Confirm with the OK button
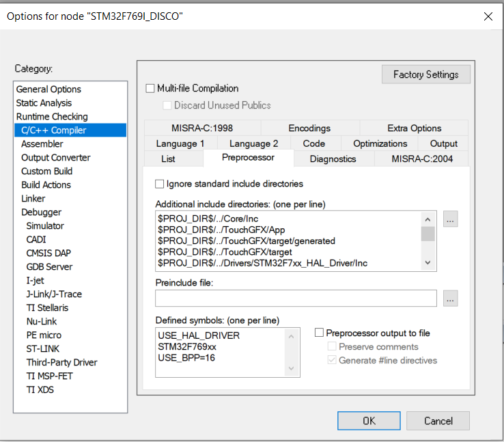The height and width of the screenshot is (442, 504). point(369,421)
